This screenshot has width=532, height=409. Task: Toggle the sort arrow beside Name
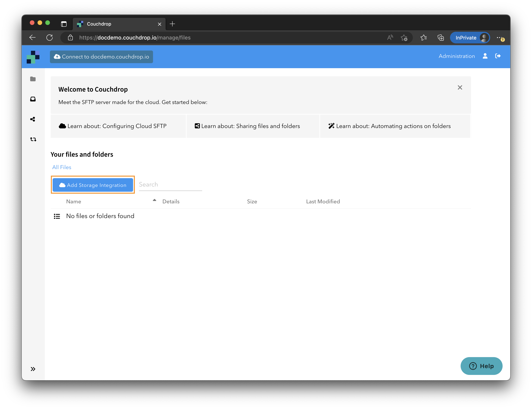coord(154,200)
